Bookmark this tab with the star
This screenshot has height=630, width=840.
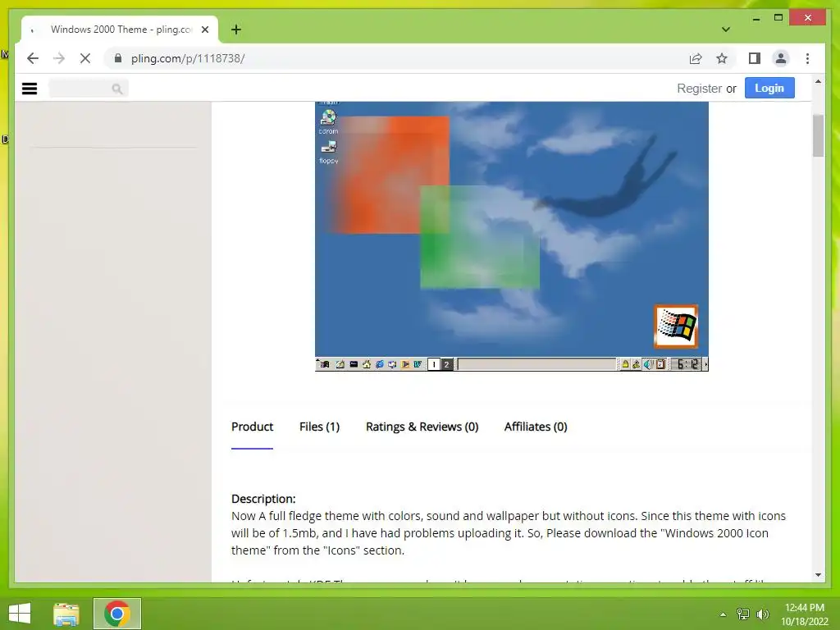722,58
